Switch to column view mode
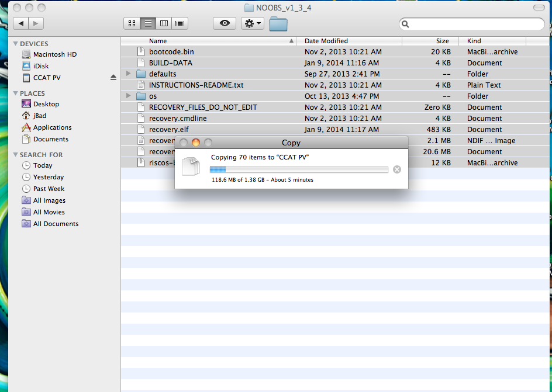Viewport: 552px width, 392px height. [x=164, y=23]
